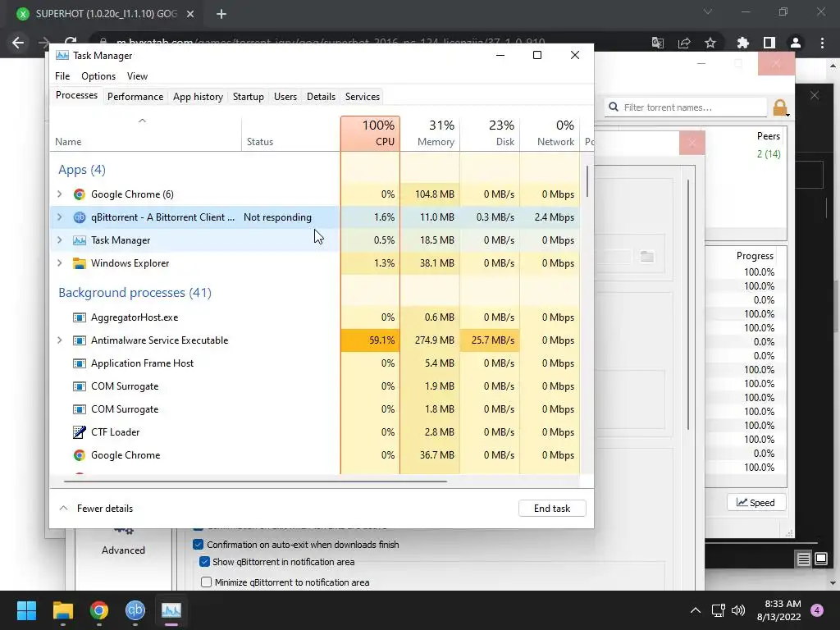Collapse Task Manager with Fewer details
Screen dimensions: 840x630
pyautogui.click(x=96, y=509)
